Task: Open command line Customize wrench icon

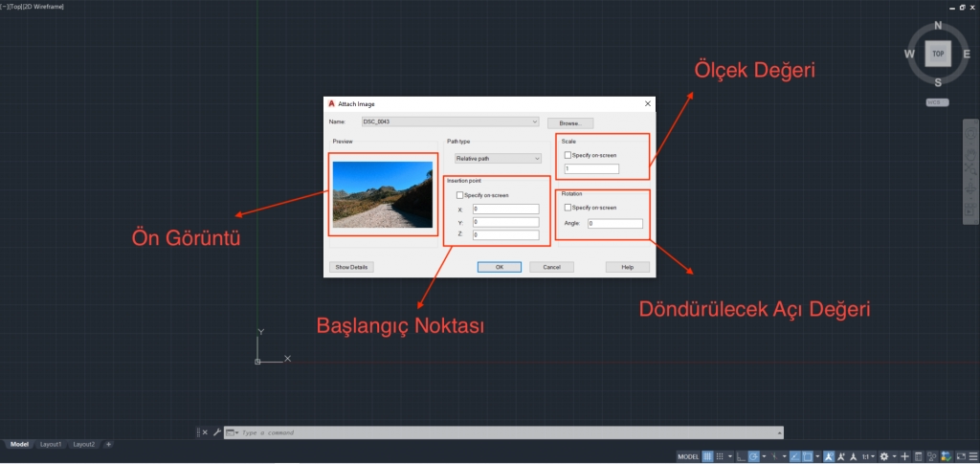Action: coord(217,432)
